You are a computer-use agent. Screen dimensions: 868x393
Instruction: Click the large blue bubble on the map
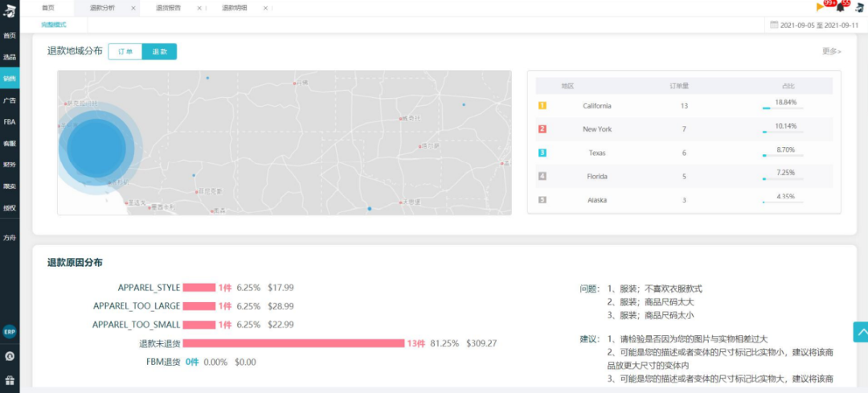click(x=97, y=149)
